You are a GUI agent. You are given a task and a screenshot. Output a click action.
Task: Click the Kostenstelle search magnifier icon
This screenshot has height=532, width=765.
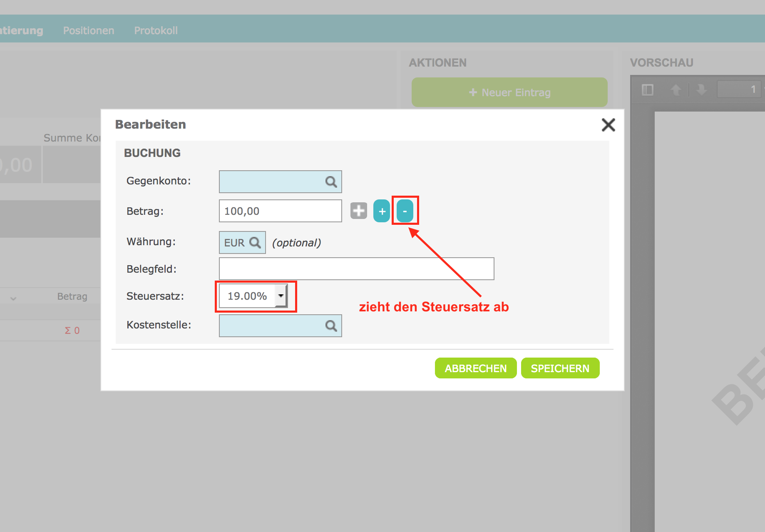pyautogui.click(x=331, y=326)
